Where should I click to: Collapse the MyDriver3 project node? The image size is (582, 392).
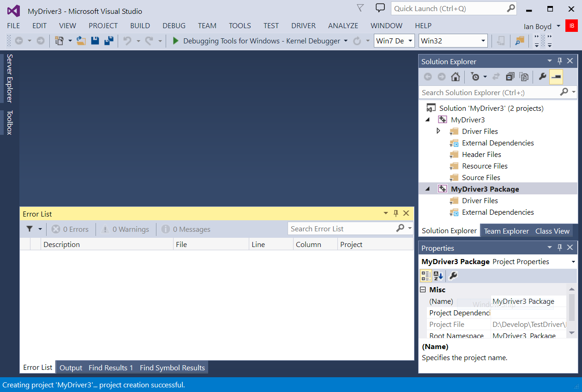pyautogui.click(x=427, y=120)
